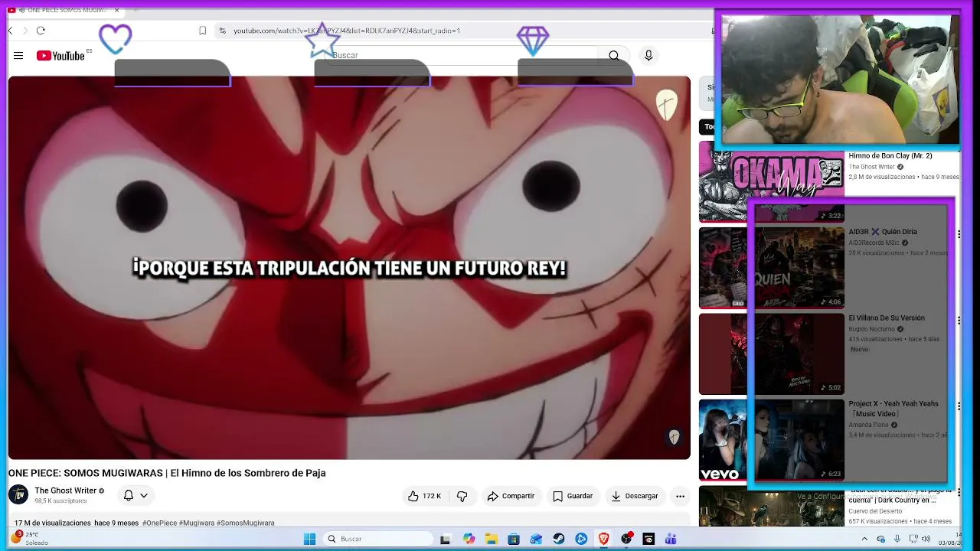Open site settings icon beside the URL
This screenshot has height=551, width=980.
[x=222, y=31]
